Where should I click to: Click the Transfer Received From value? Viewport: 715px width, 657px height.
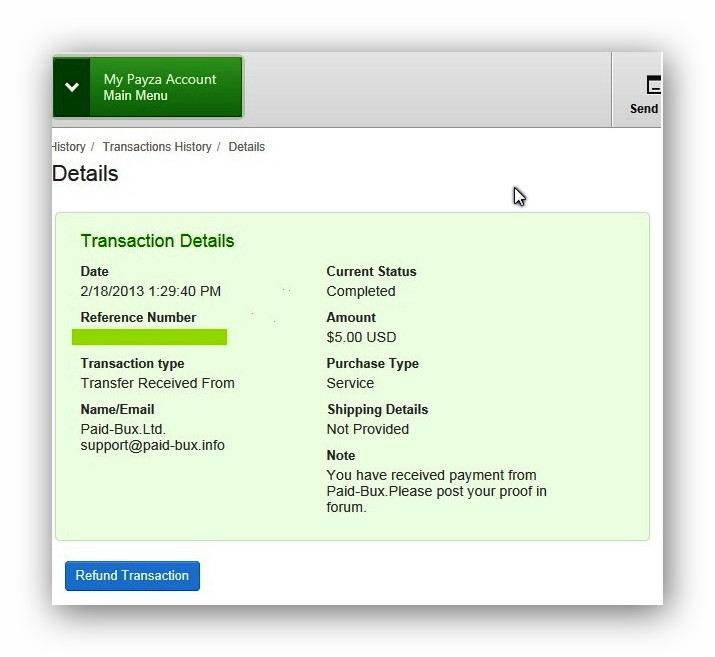157,383
